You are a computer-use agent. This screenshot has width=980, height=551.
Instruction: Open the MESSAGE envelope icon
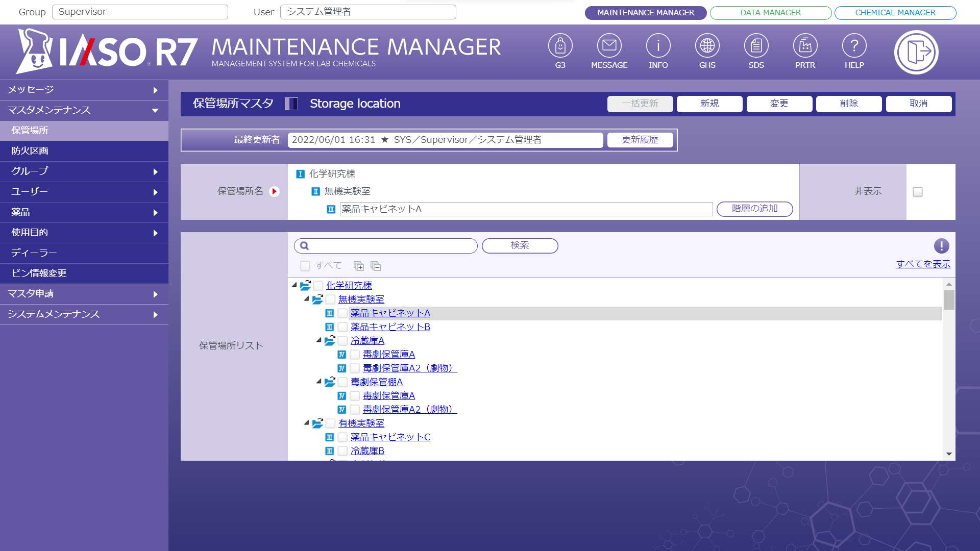click(609, 46)
